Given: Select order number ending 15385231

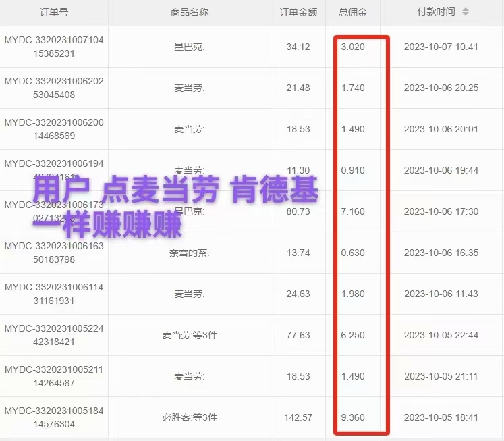Looking at the screenshot, I should click(x=54, y=47).
